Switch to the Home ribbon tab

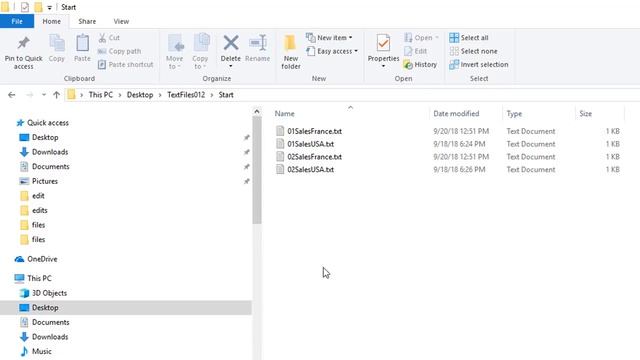[51, 21]
